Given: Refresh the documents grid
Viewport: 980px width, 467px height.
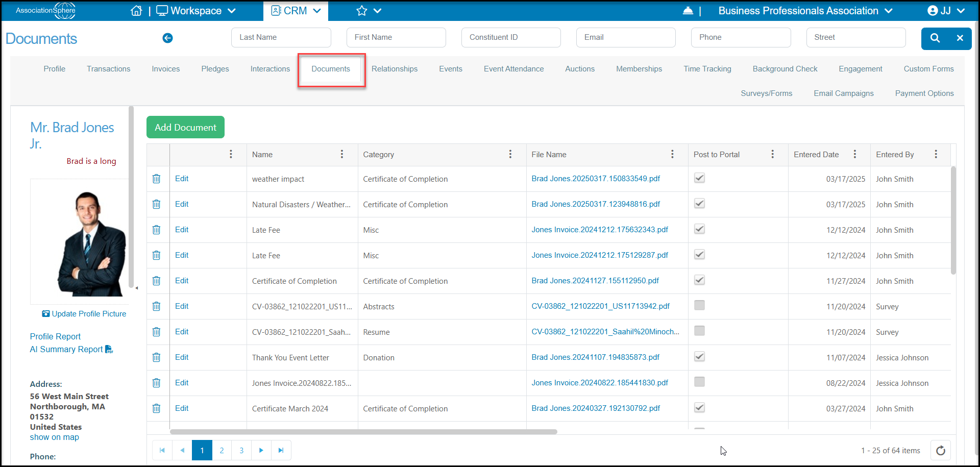Looking at the screenshot, I should click(x=941, y=450).
